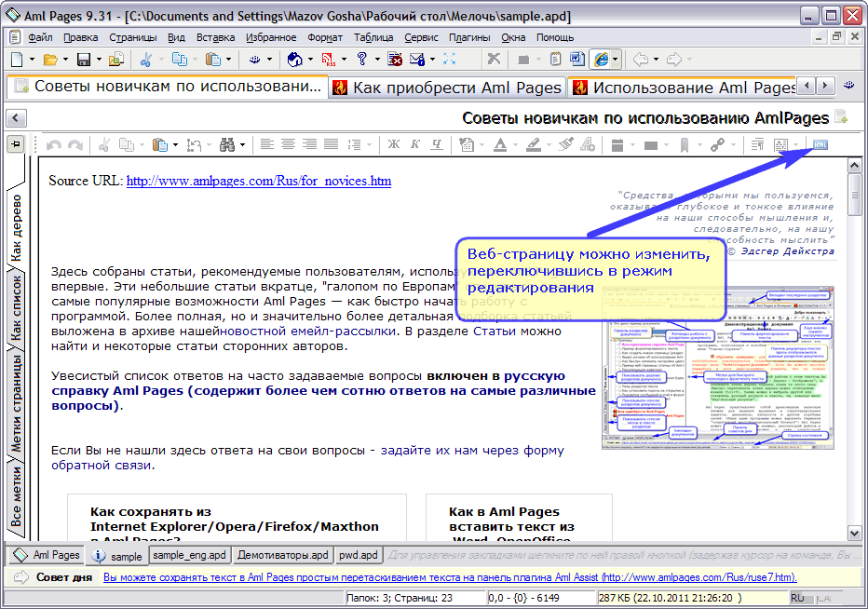Create a new document with the blank page icon
Screen dimensions: 868x609
click(17, 60)
